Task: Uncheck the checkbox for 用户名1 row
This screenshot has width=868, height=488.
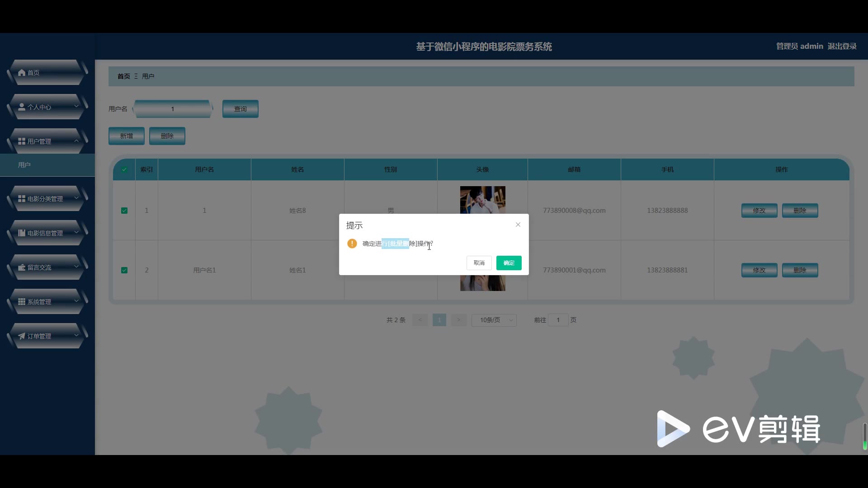Action: 124,270
